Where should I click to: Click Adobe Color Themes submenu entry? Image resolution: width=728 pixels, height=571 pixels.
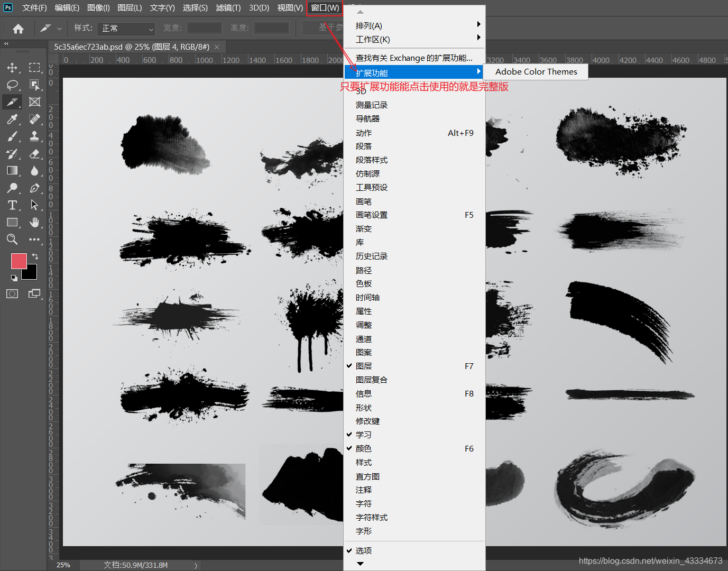point(536,72)
